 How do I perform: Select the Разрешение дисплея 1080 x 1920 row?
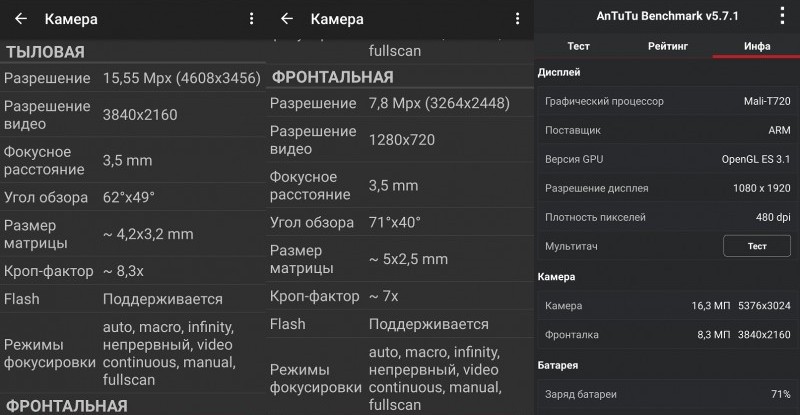coord(666,188)
